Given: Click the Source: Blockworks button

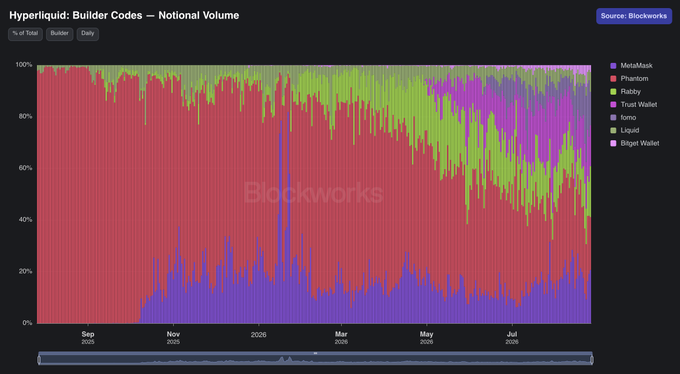Looking at the screenshot, I should [x=634, y=16].
